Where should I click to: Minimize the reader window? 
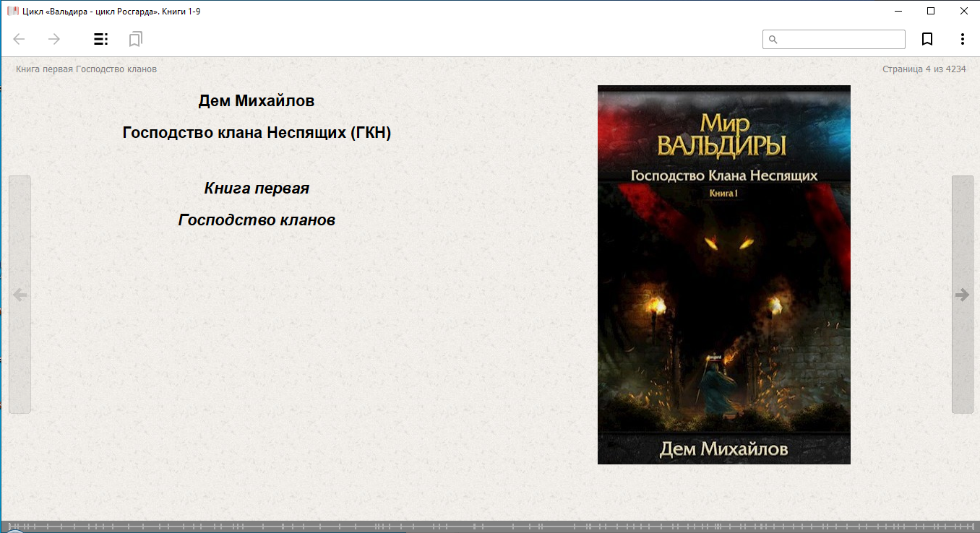pyautogui.click(x=898, y=11)
